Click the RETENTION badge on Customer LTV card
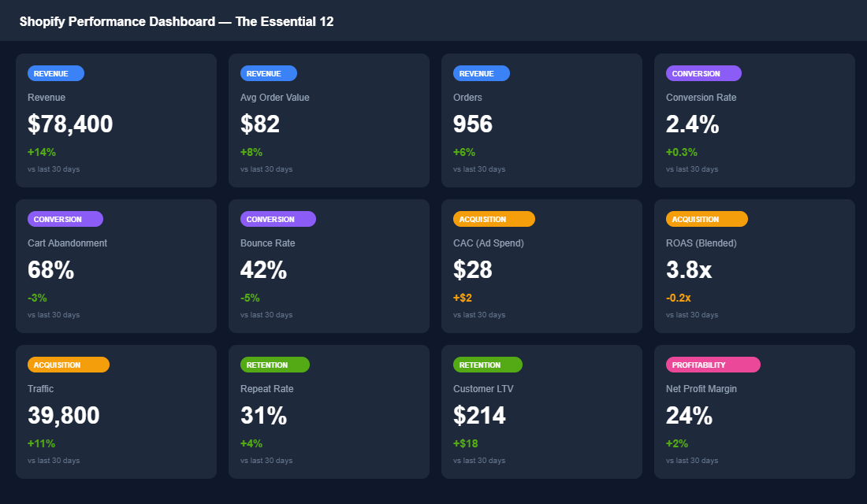The height and width of the screenshot is (504, 867). 488,365
